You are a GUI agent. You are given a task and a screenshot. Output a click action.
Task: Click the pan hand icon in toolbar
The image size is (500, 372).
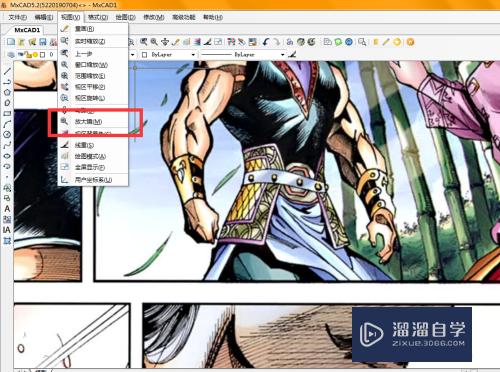[x=165, y=42]
